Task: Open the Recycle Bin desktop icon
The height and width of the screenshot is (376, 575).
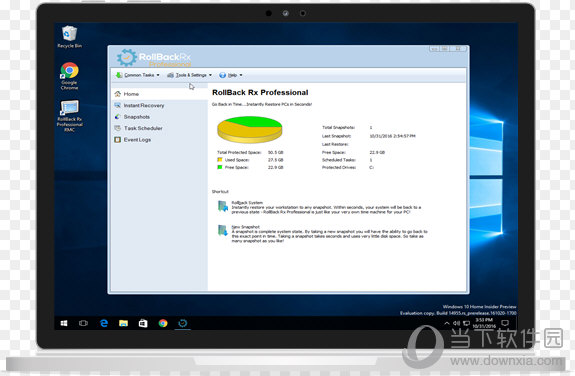Action: 69,36
